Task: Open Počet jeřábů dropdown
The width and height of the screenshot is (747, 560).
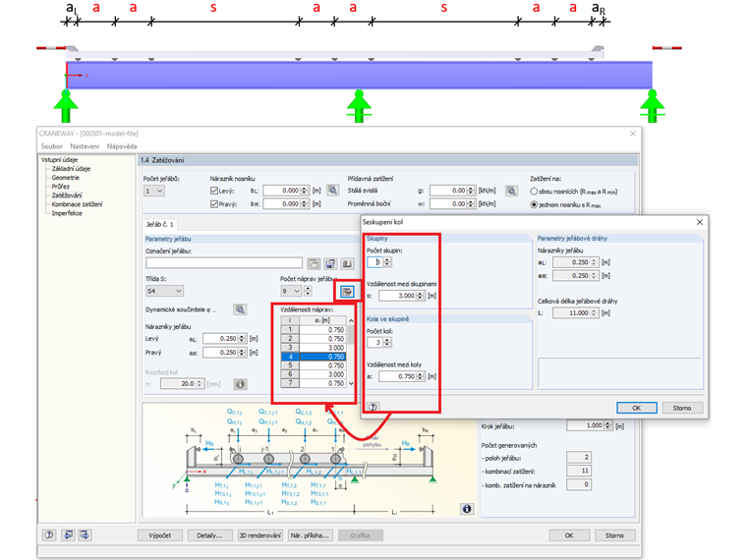Action: click(x=154, y=191)
